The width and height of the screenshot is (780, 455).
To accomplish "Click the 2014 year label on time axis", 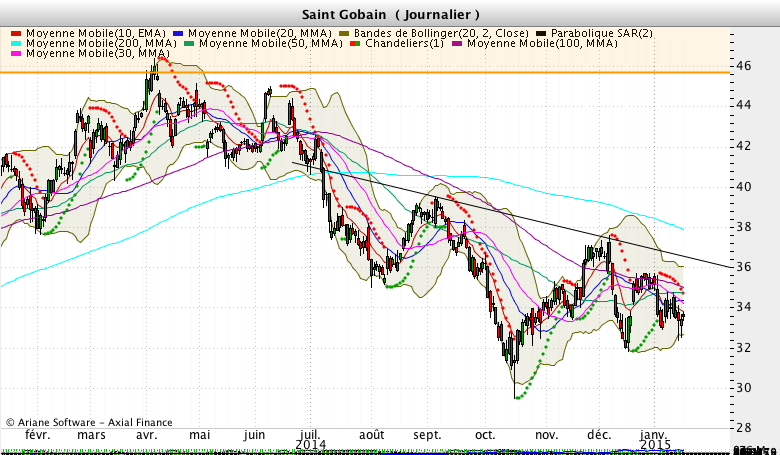I will [311, 444].
